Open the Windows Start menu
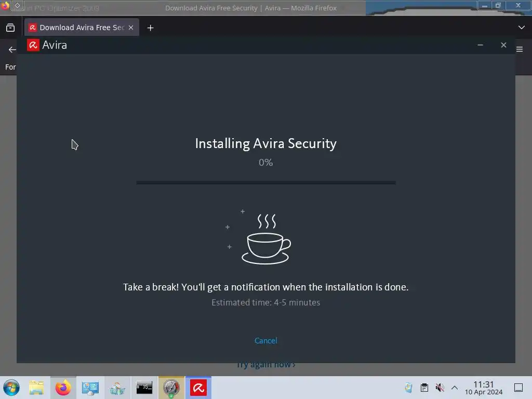This screenshot has width=532, height=399. tap(11, 388)
